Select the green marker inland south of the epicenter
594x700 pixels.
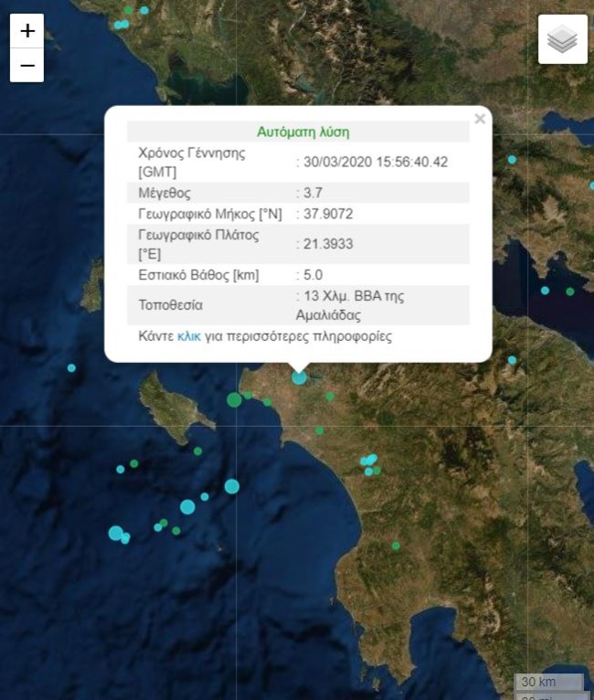point(319,430)
